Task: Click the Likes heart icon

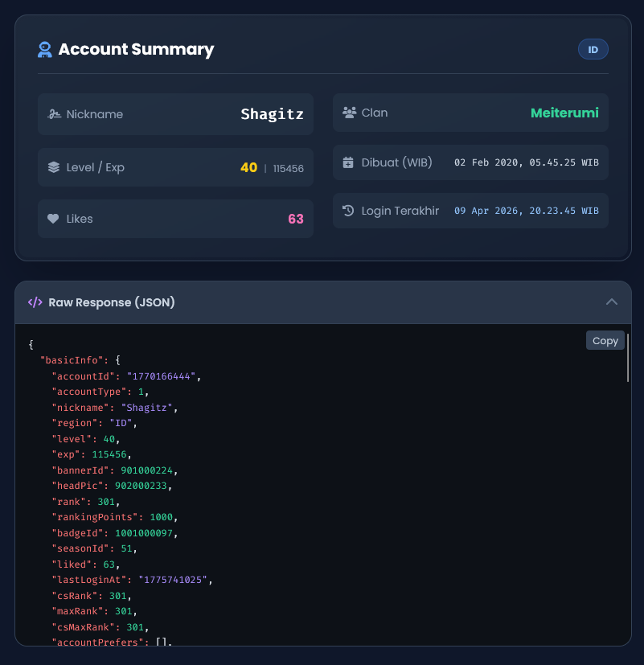Action: pos(53,219)
